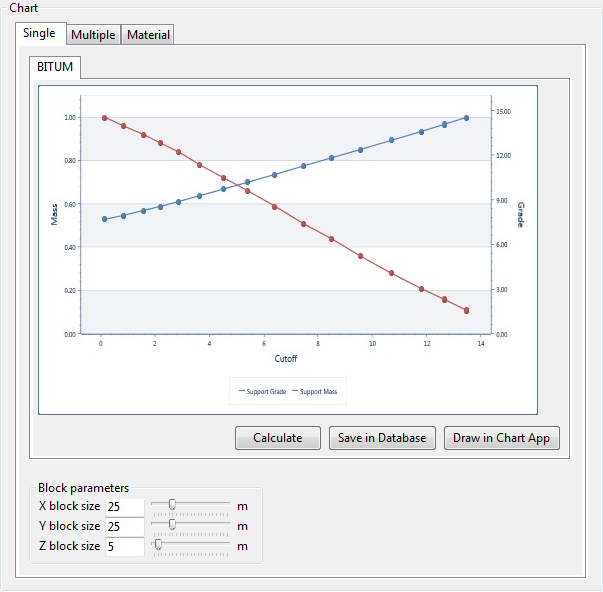Image resolution: width=603 pixels, height=592 pixels.
Task: Click the Z block size slider
Action: point(157,545)
